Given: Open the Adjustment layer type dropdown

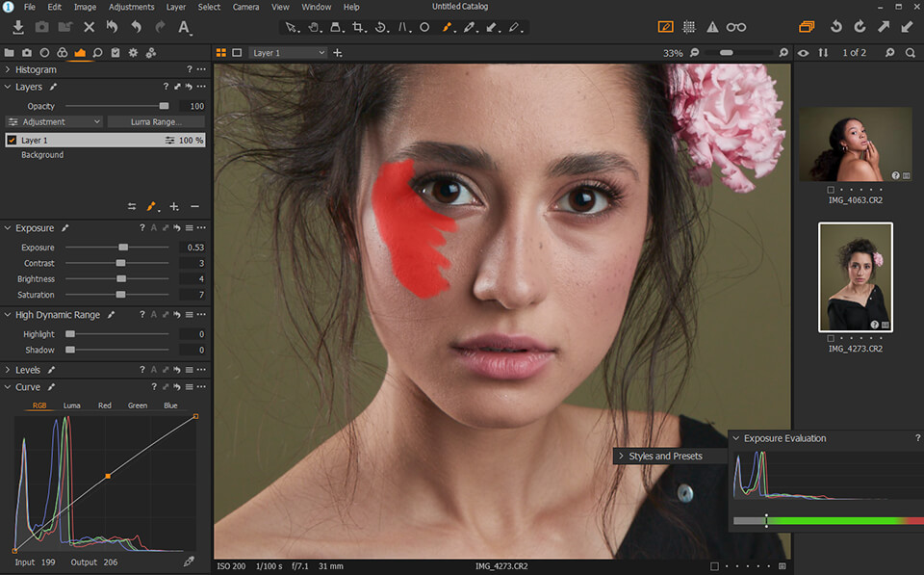Looking at the screenshot, I should tap(53, 121).
